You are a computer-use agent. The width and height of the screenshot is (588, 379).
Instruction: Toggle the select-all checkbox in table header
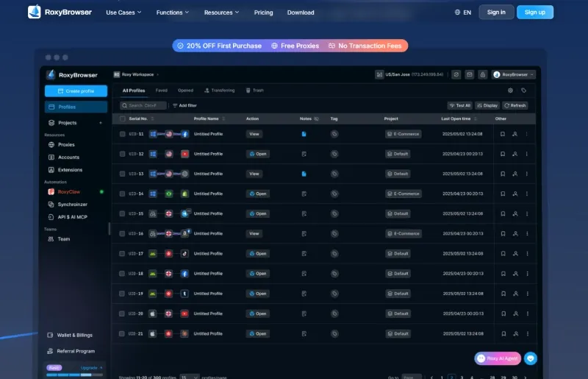[x=122, y=118]
